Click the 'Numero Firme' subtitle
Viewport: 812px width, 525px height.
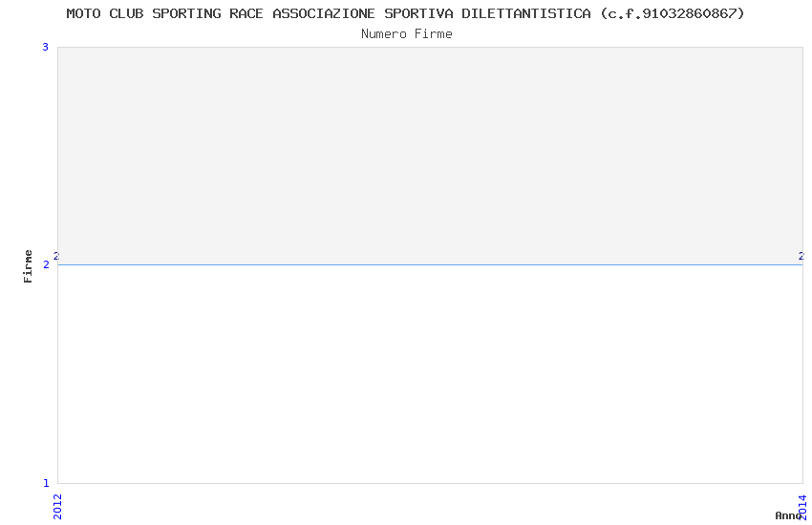407,34
